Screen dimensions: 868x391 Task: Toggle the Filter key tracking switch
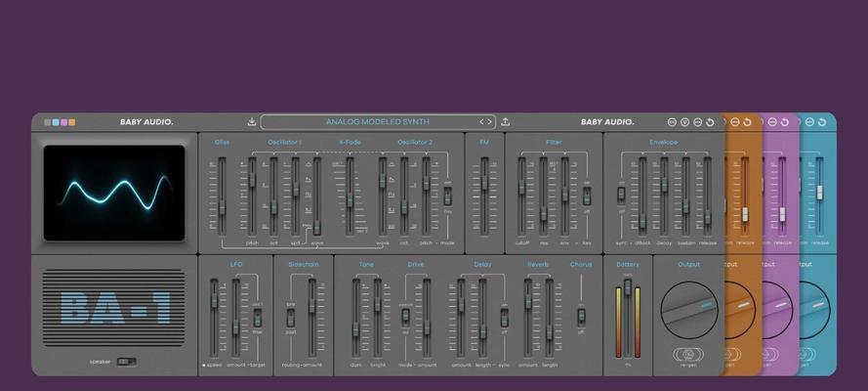pyautogui.click(x=587, y=196)
